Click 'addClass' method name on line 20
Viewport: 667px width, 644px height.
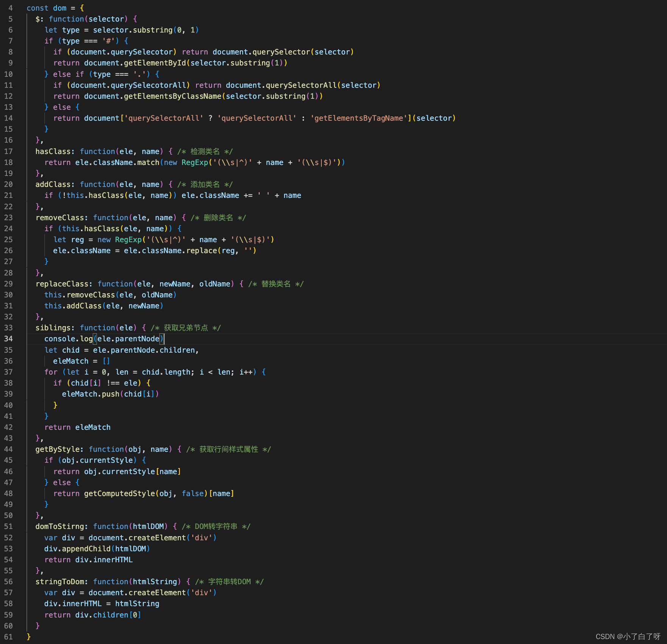[x=53, y=184]
